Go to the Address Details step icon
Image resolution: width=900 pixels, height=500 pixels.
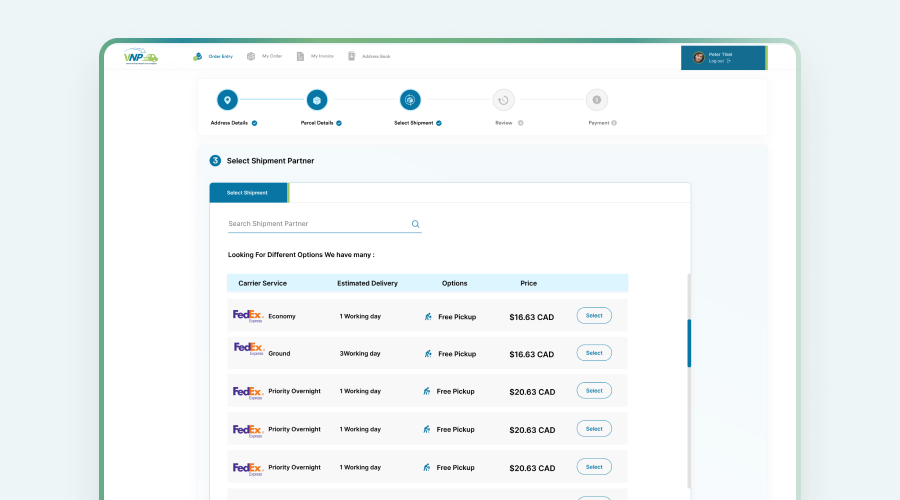pos(227,100)
